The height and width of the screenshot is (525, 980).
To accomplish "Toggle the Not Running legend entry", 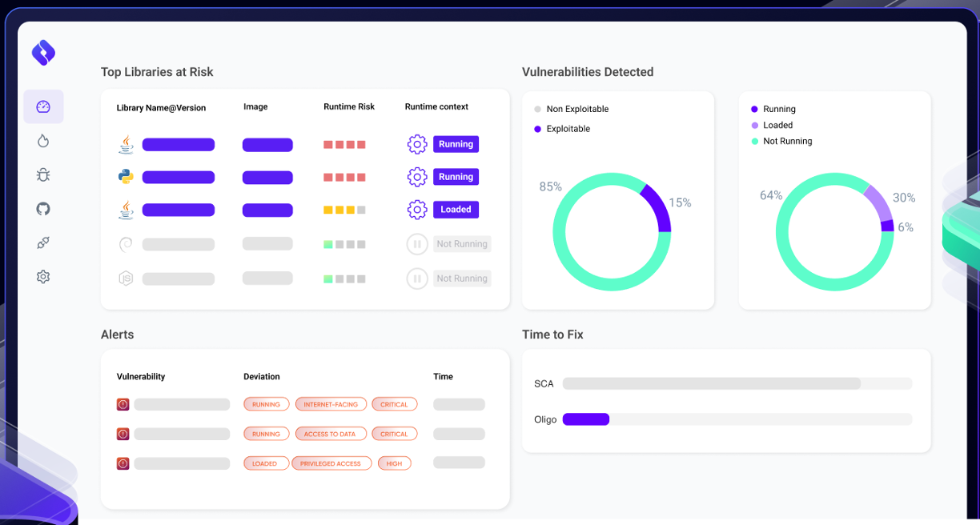I will [x=787, y=141].
